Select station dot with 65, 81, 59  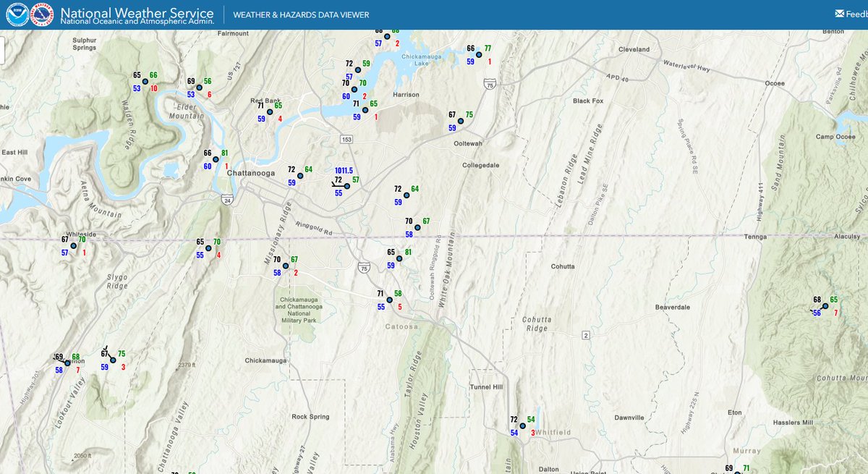pyautogui.click(x=399, y=258)
